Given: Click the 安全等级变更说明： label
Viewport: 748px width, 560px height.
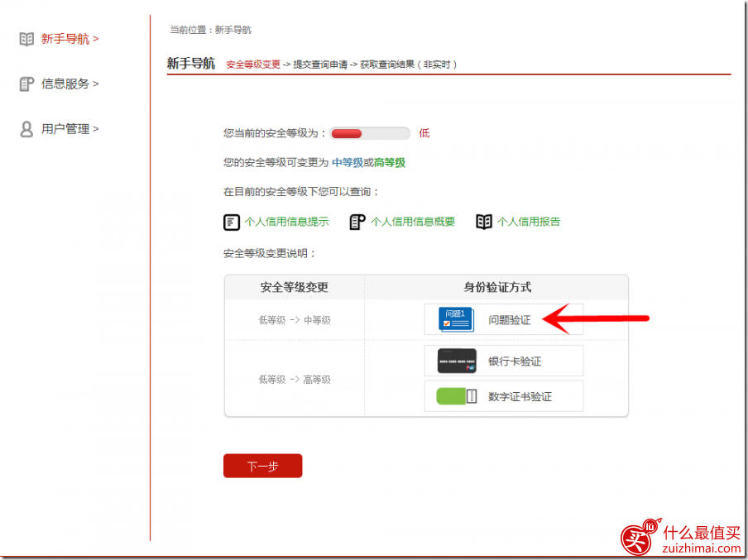Looking at the screenshot, I should coord(270,253).
